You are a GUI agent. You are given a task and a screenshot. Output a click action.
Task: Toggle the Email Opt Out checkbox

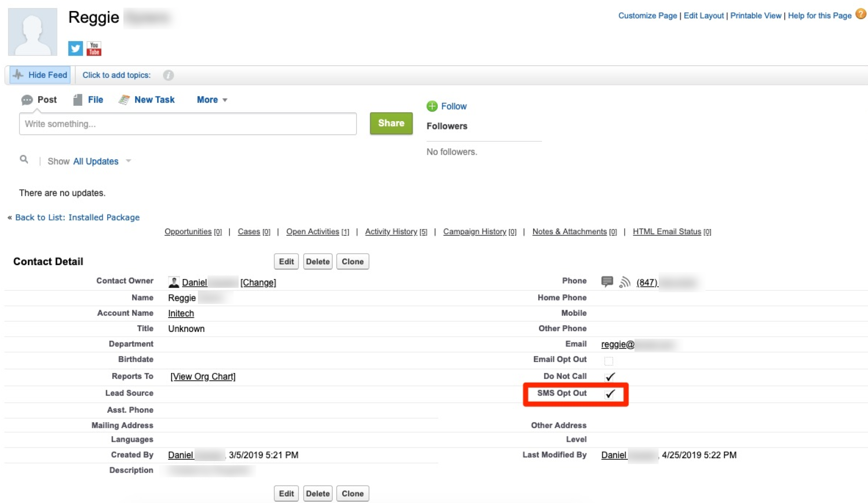pos(608,361)
